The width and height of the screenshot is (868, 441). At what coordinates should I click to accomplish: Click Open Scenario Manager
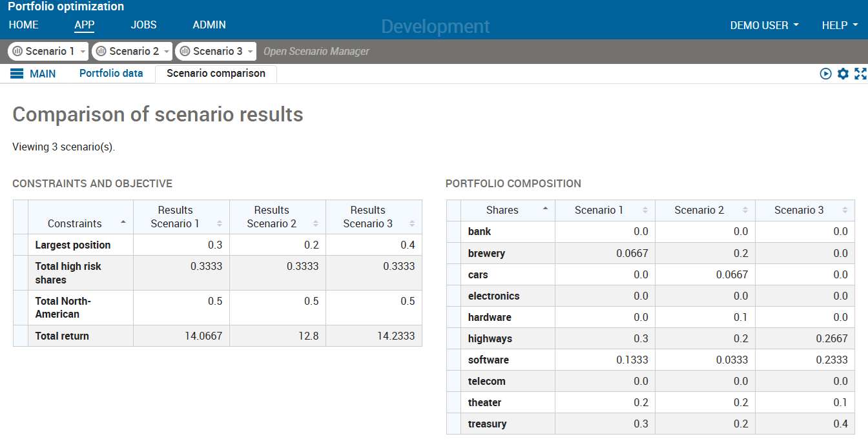pyautogui.click(x=316, y=51)
